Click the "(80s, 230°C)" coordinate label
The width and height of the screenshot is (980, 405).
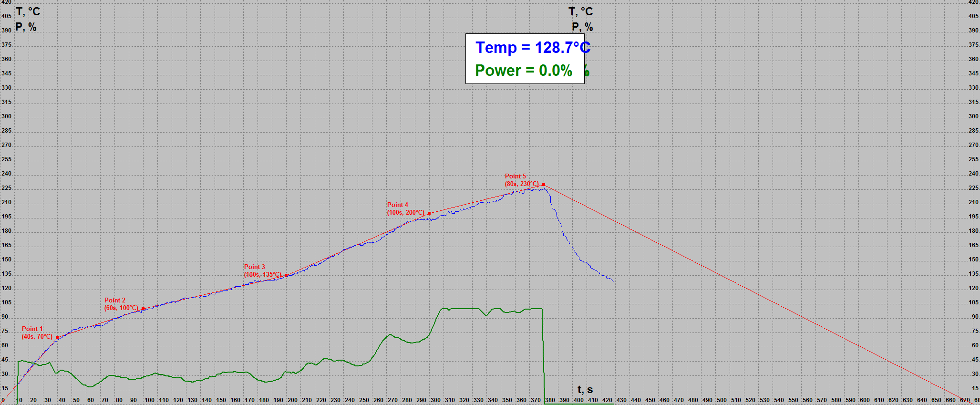coord(522,184)
